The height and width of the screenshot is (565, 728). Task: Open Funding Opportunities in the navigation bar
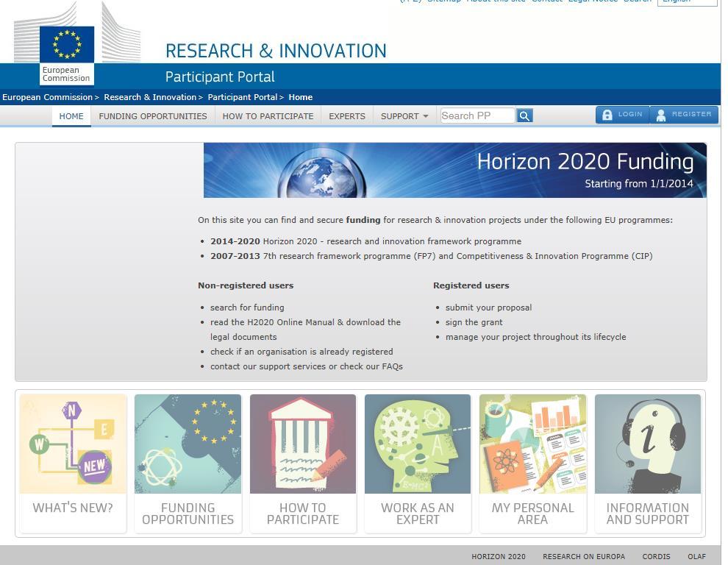153,116
